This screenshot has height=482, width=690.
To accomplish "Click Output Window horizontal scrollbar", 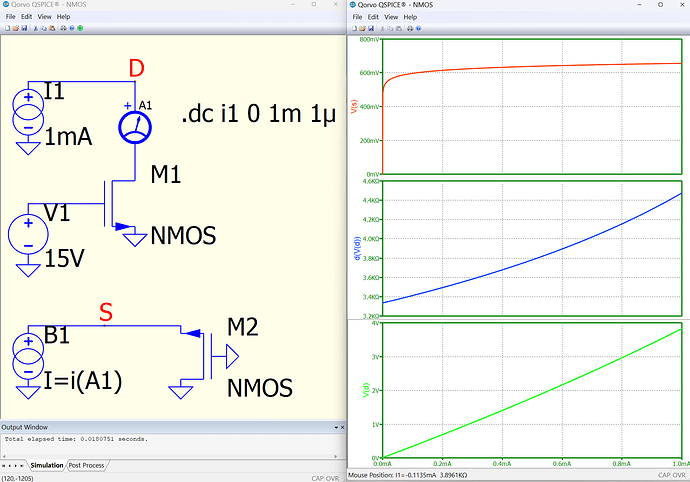I will [x=169, y=456].
